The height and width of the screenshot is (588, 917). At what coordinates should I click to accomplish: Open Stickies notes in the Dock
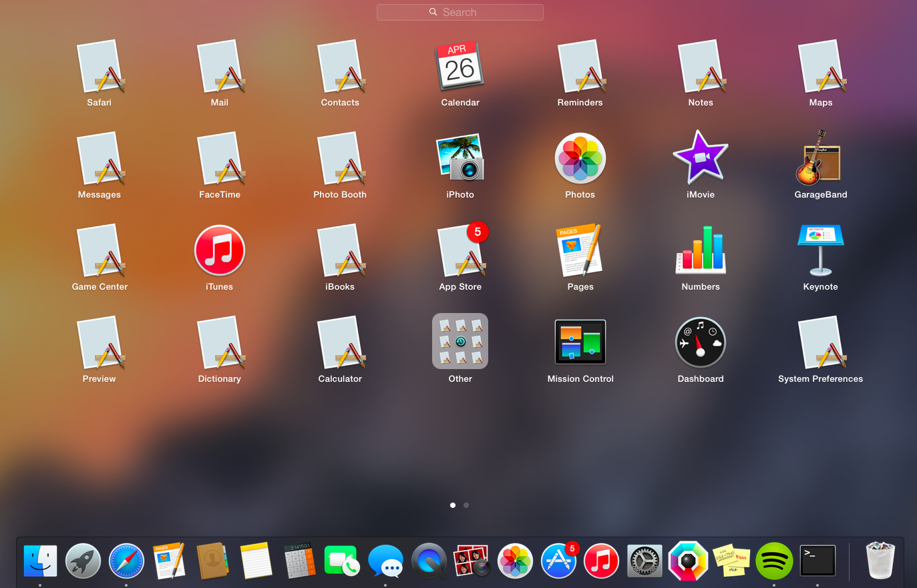731,561
